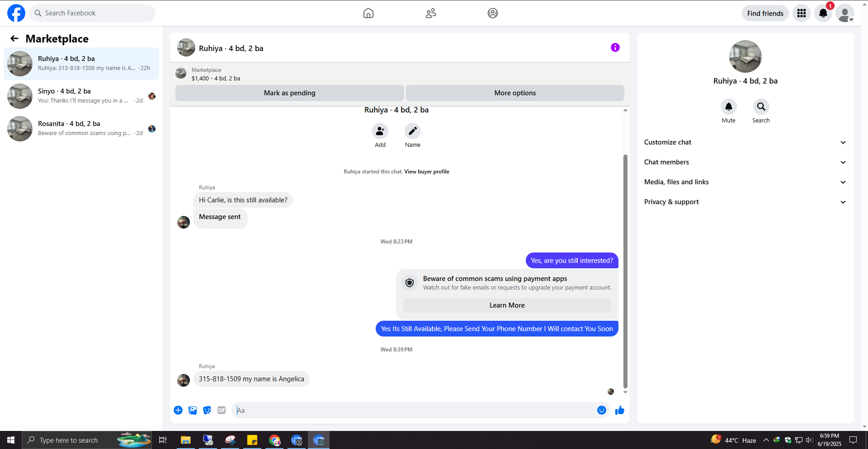
Task: Click the shield icon in scam warning
Action: pos(410,283)
